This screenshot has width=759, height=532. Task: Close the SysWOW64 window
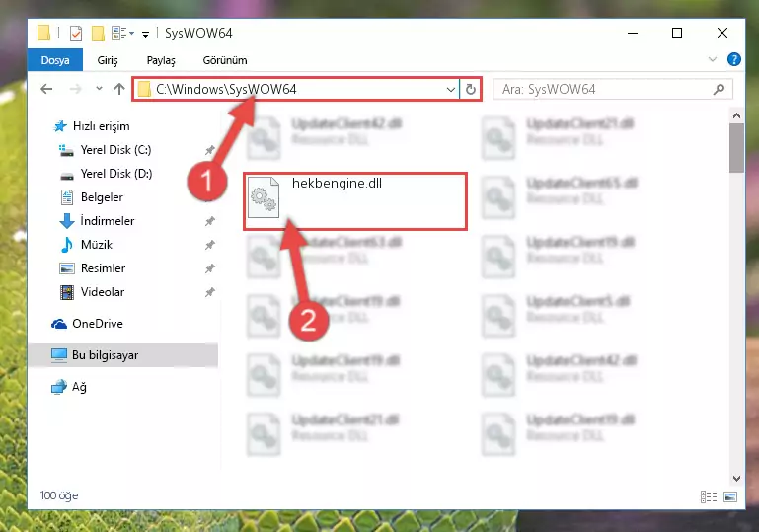pos(721,33)
